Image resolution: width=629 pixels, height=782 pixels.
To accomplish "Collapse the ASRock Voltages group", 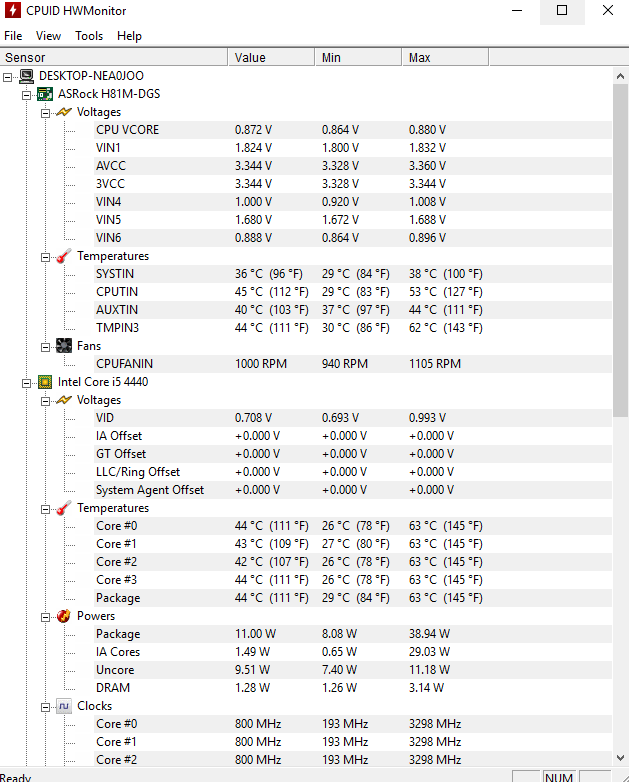I will 45,113.
